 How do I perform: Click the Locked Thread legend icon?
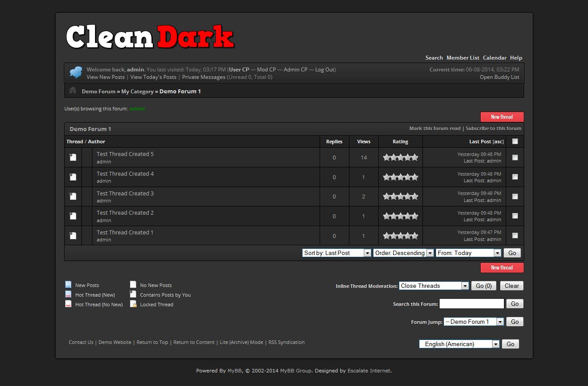click(134, 304)
